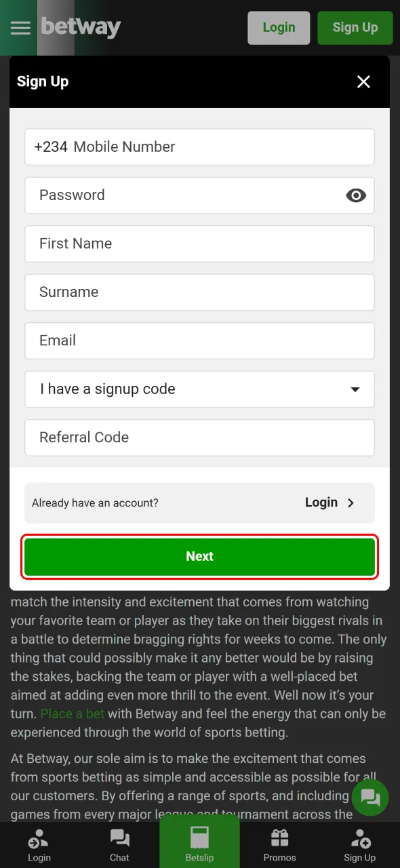This screenshot has height=868, width=400.
Task: Expand the Login chevron next to 'Already have an account?'
Action: [x=351, y=503]
